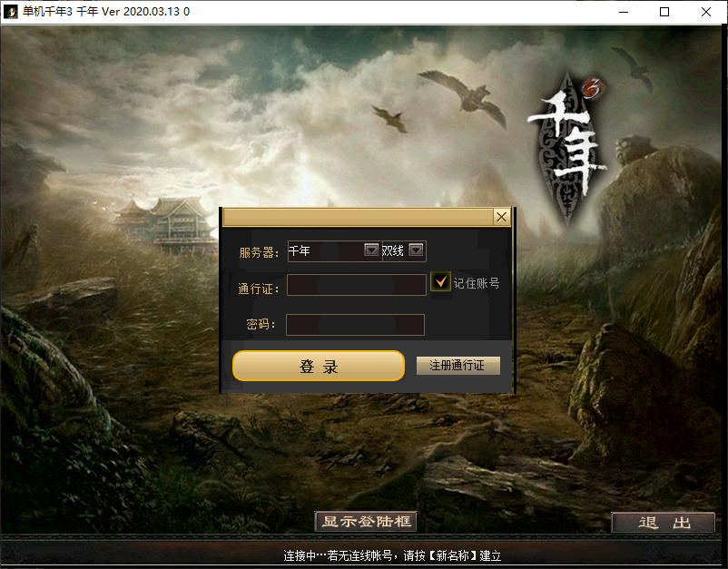Minimize the game window

(623, 12)
